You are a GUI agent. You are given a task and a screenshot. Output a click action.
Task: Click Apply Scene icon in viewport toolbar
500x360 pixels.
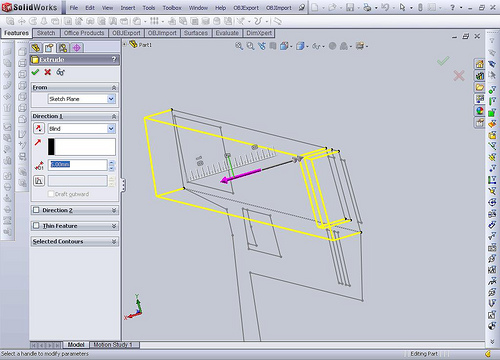point(359,46)
